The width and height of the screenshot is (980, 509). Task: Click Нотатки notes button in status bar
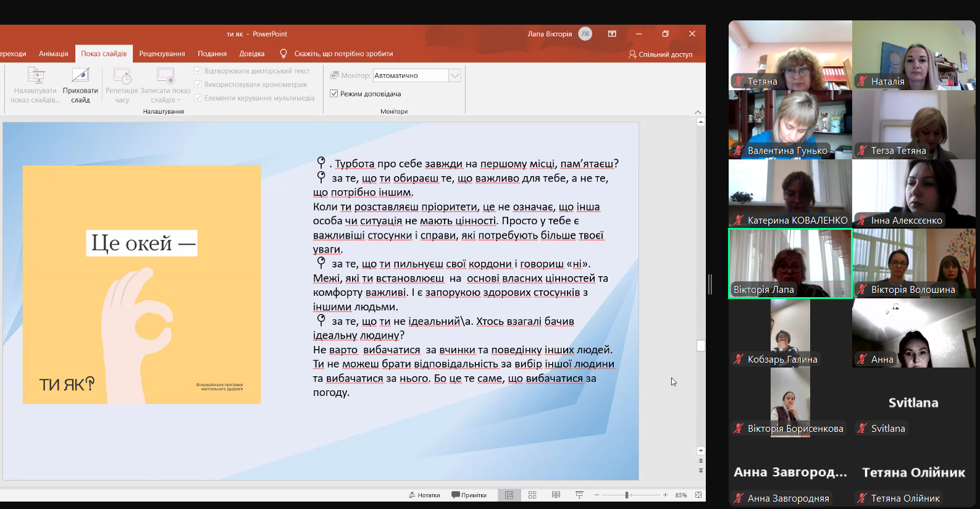[424, 495]
